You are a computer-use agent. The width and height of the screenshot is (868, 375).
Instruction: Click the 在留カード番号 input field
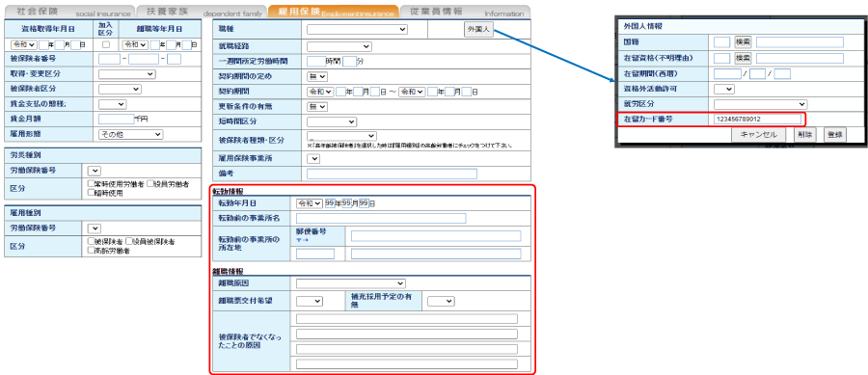point(757,119)
